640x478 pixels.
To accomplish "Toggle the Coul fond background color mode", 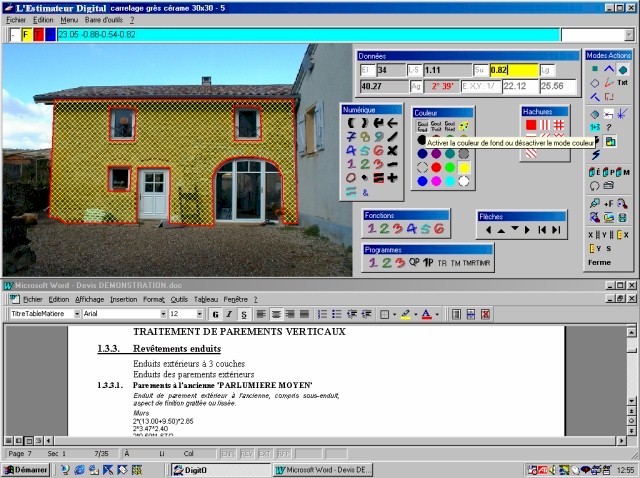I will [x=422, y=126].
